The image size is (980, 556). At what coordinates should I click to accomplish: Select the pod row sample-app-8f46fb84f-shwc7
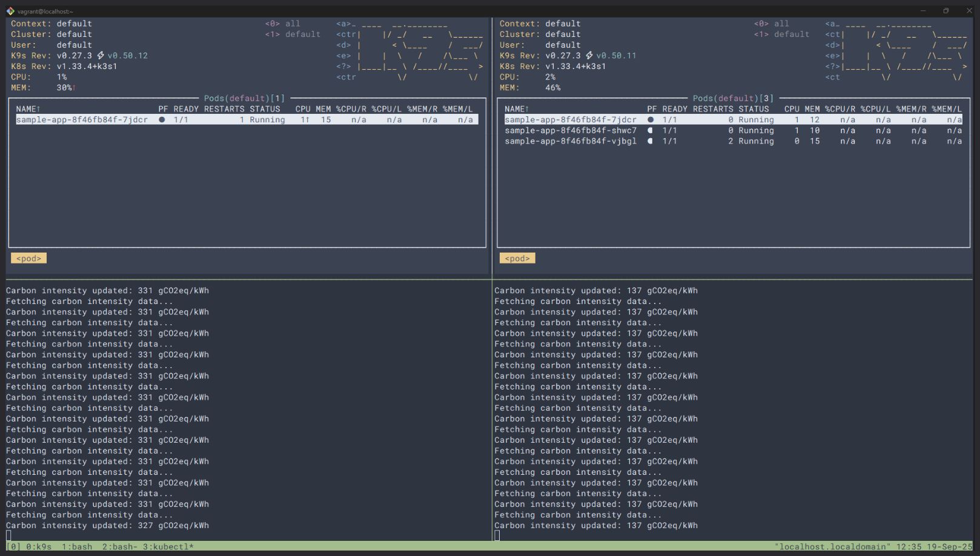point(571,130)
